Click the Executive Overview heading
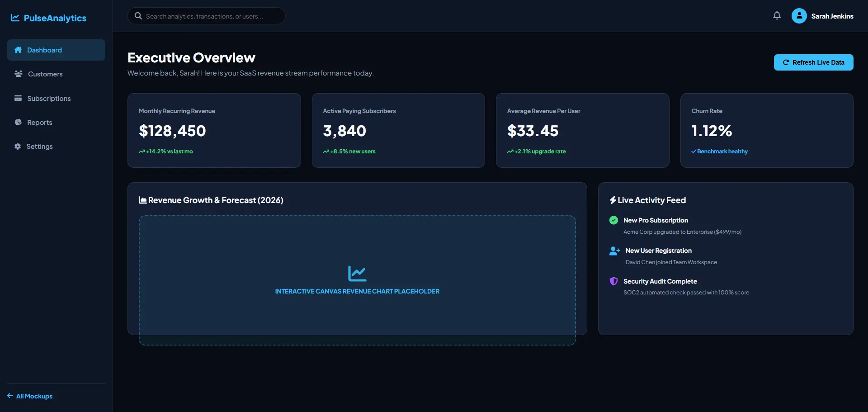The height and width of the screenshot is (412, 868). click(x=191, y=57)
